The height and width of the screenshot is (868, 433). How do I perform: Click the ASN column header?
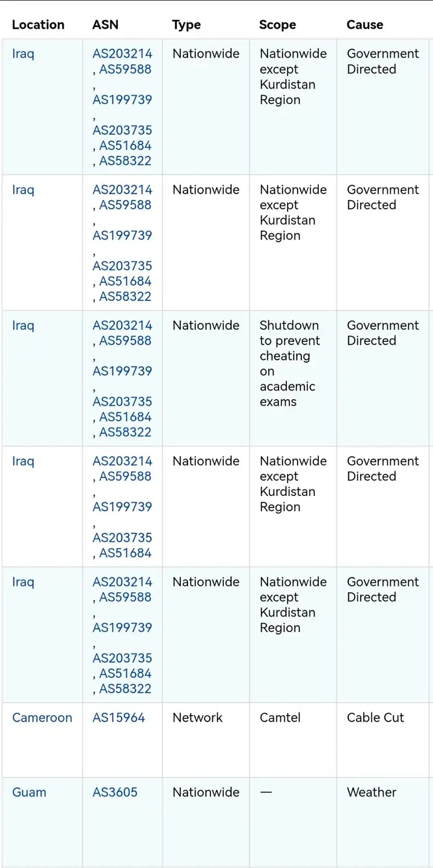tap(105, 25)
